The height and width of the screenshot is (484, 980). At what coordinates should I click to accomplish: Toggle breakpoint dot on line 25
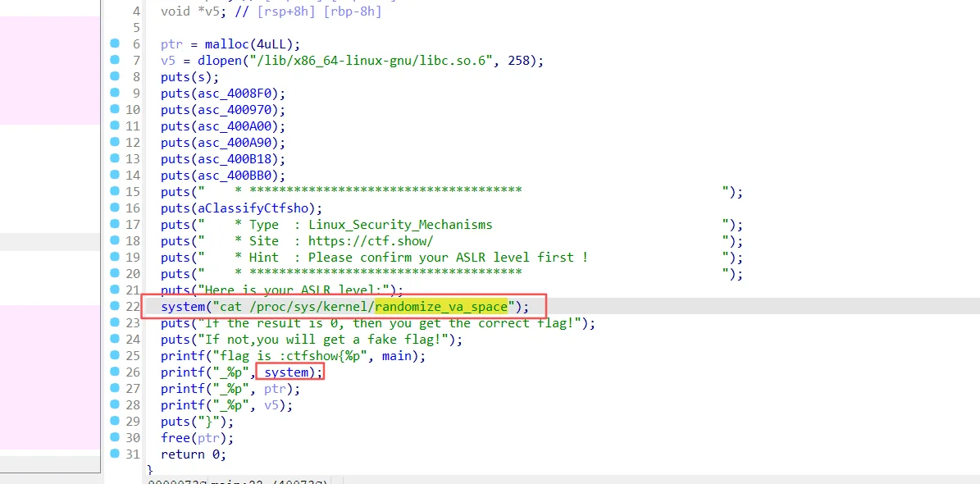pyautogui.click(x=115, y=355)
